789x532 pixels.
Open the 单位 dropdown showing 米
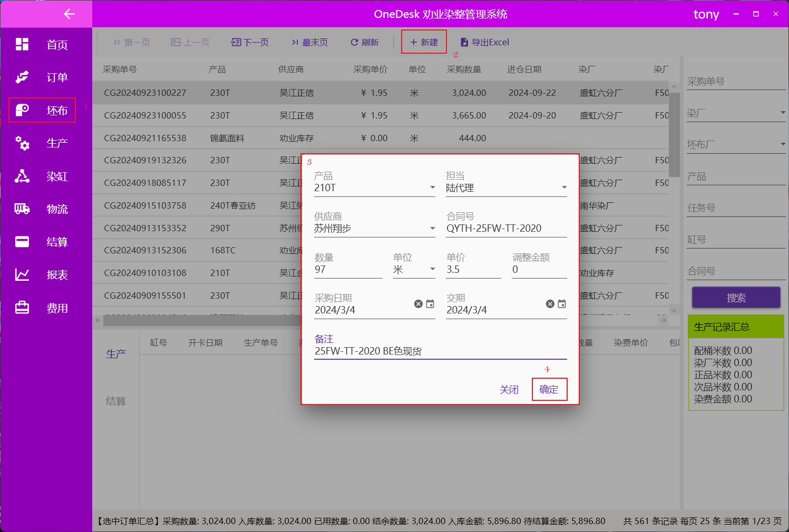(x=432, y=269)
